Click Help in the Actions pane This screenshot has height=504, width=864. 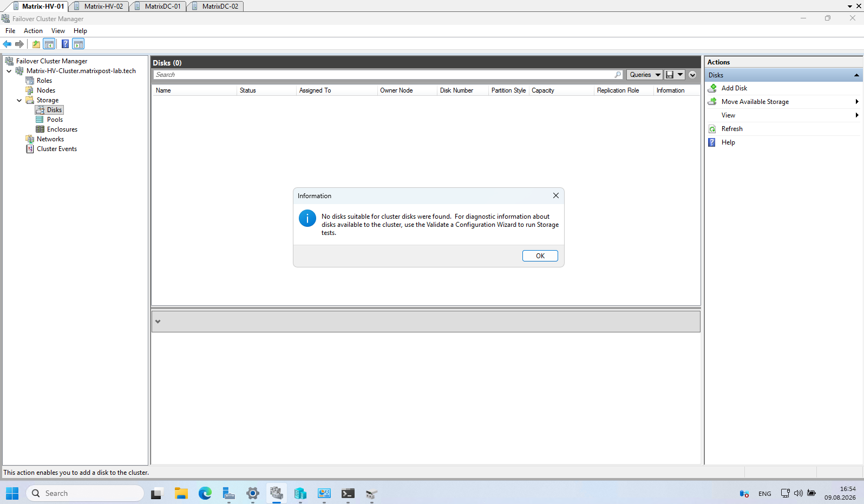728,142
